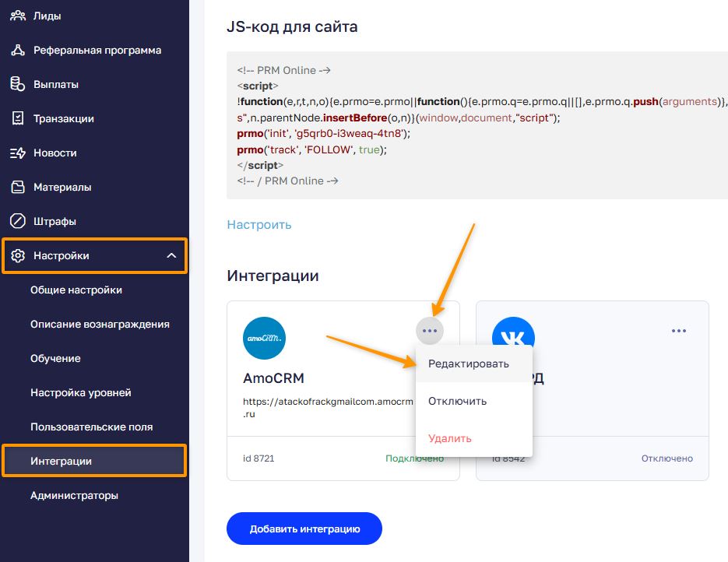The height and width of the screenshot is (562, 728).
Task: Collapse the Настройки section chevron
Action: 172,255
